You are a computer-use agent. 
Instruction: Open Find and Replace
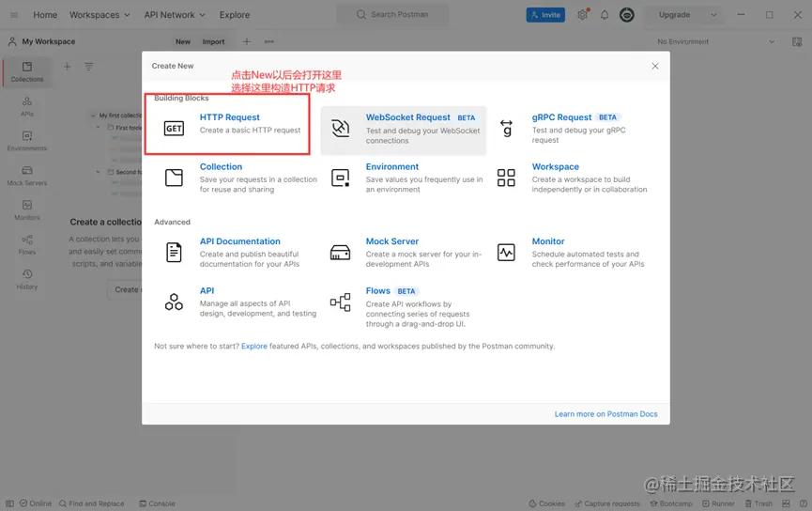(x=92, y=503)
